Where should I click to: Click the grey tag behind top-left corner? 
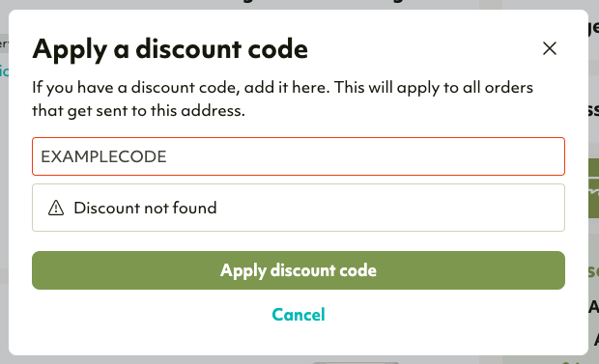4,43
